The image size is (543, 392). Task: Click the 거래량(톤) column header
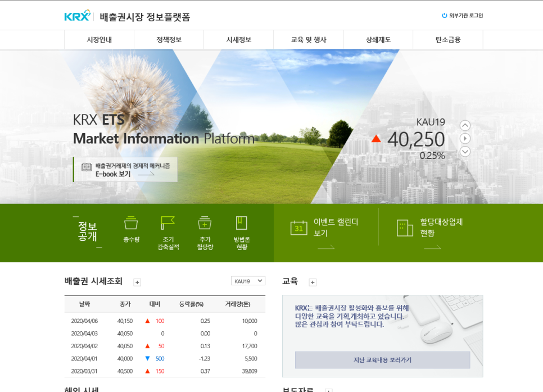[x=238, y=304]
